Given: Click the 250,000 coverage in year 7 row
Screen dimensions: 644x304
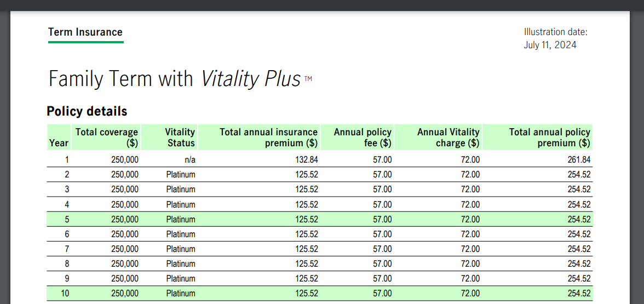Looking at the screenshot, I should pyautogui.click(x=125, y=249).
